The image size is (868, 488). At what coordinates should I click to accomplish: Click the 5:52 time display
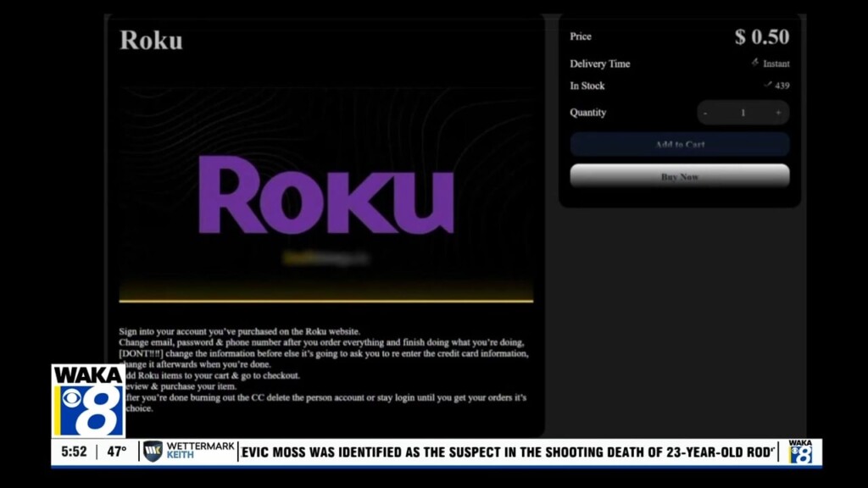(75, 452)
